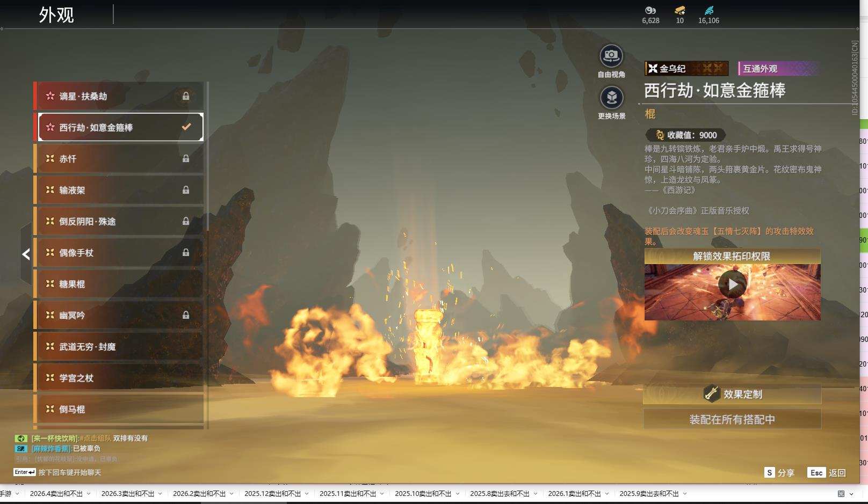Click the Esc 返回 back button
The image size is (868, 504).
pos(827,472)
